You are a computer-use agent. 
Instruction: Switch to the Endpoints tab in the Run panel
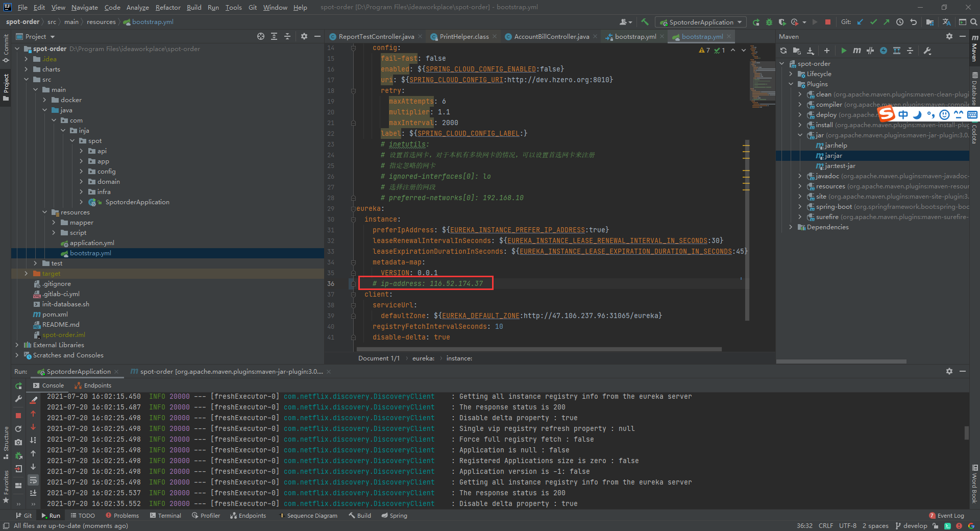coord(93,385)
